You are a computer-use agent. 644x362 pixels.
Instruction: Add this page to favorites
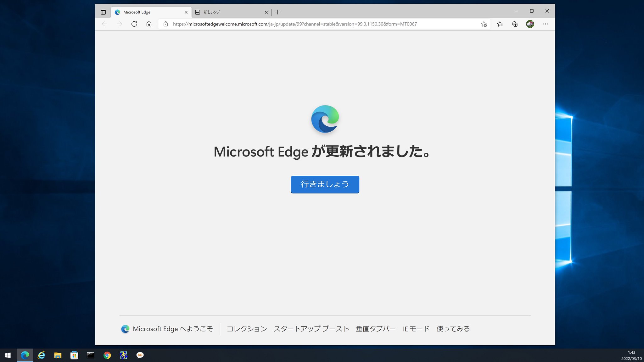coord(484,24)
